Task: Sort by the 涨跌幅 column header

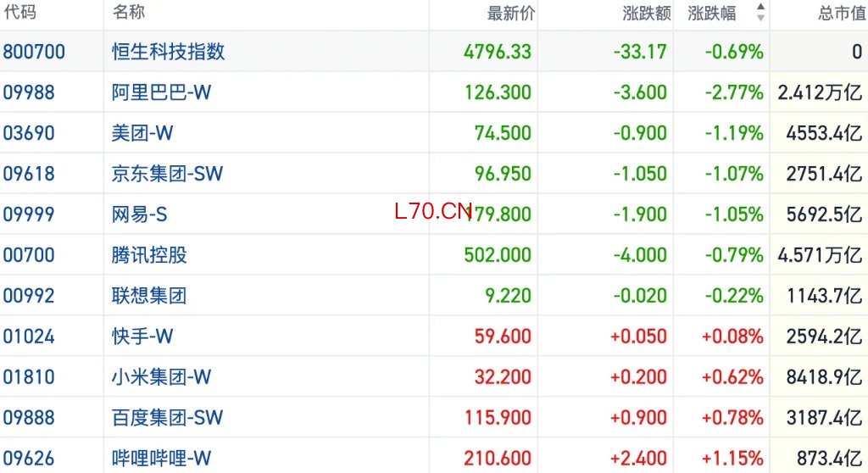Action: 712,13
